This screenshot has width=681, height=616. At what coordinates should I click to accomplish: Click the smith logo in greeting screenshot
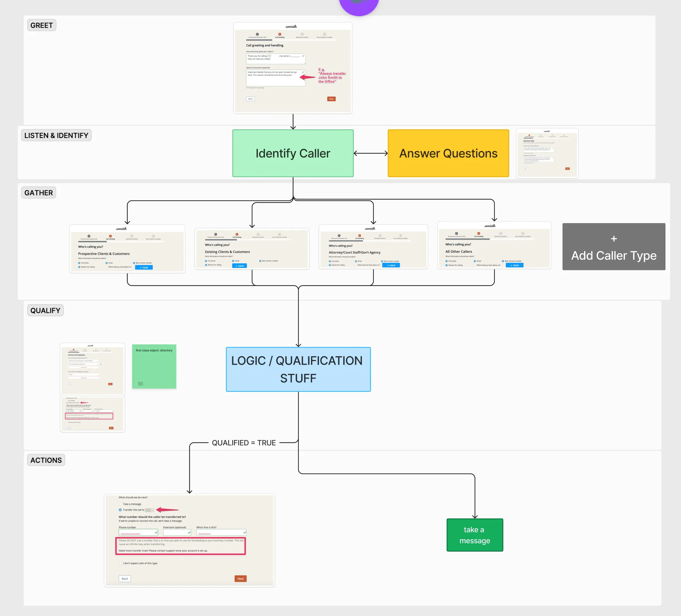pos(291,26)
